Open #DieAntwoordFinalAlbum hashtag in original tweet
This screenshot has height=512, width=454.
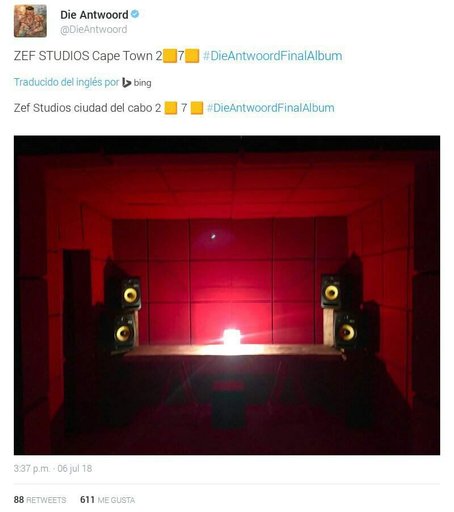pos(272,56)
